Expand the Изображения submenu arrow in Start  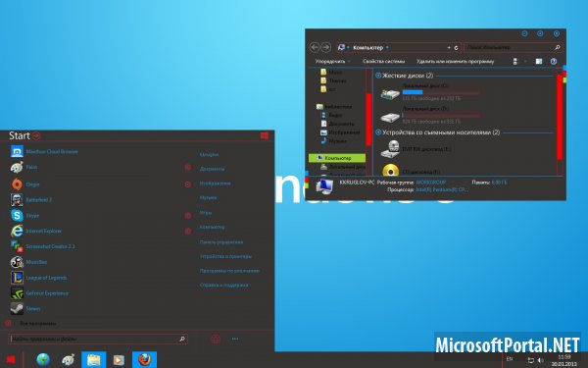(x=188, y=184)
